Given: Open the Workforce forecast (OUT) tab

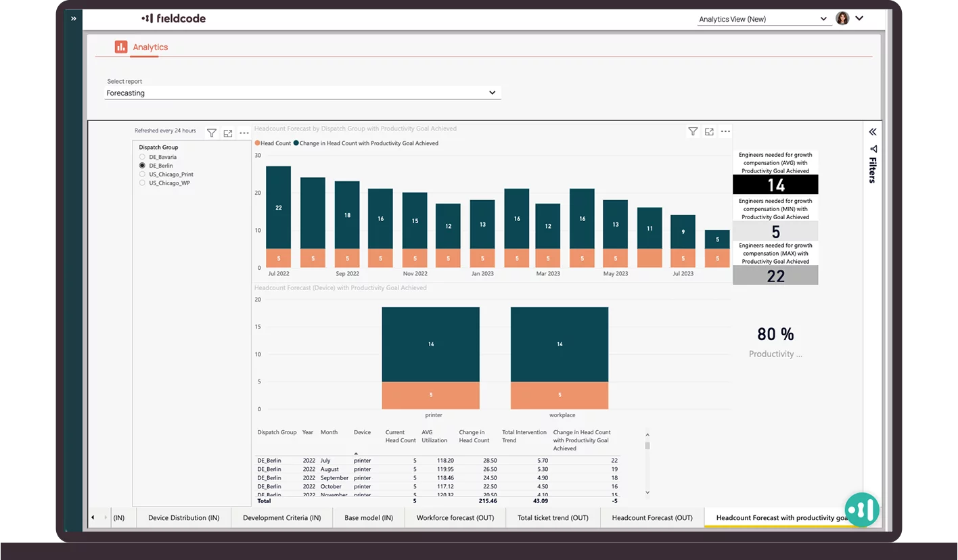Looking at the screenshot, I should [x=455, y=518].
